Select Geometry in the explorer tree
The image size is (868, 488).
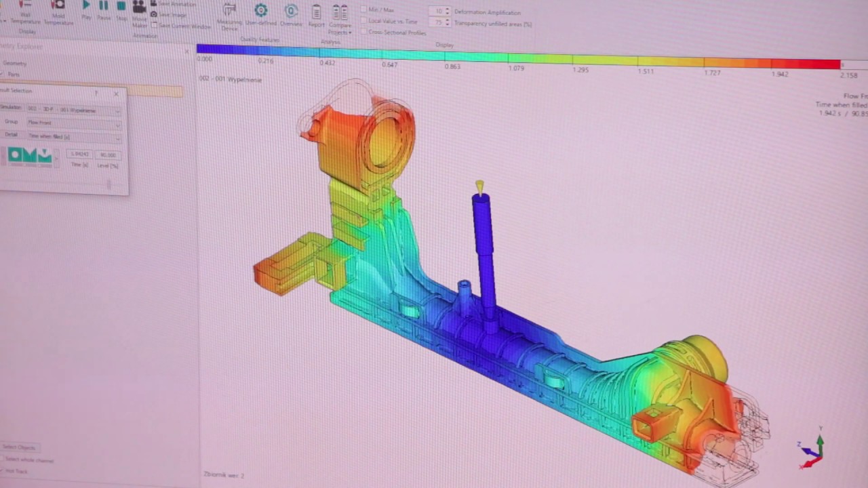(15, 64)
